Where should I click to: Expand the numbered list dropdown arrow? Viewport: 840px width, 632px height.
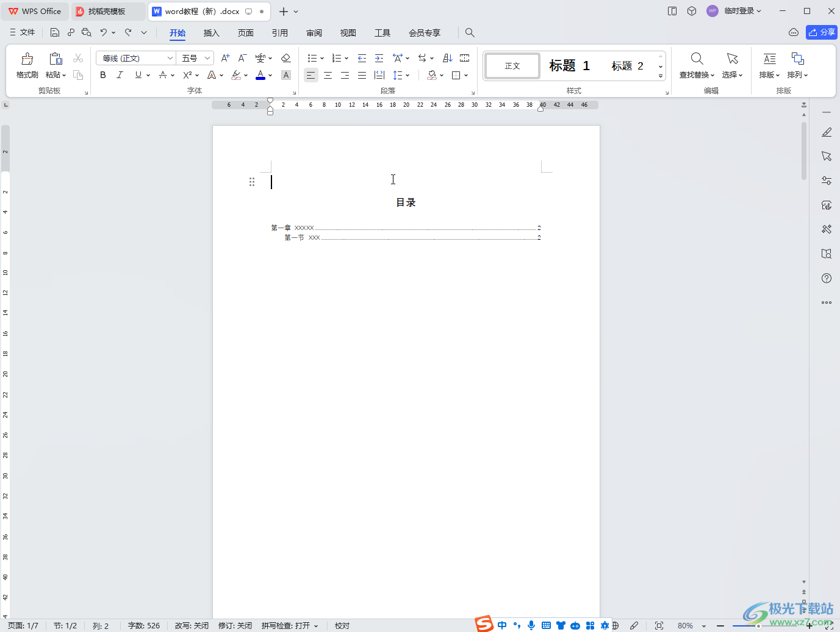346,59
